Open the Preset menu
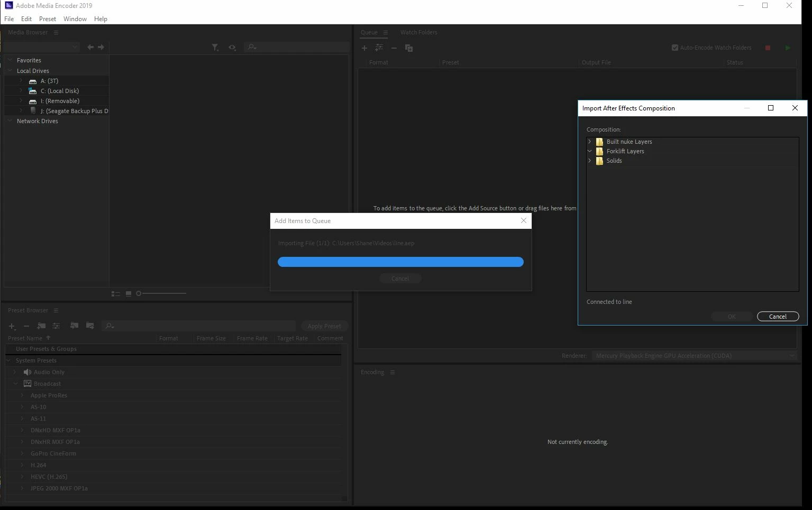 pos(48,18)
